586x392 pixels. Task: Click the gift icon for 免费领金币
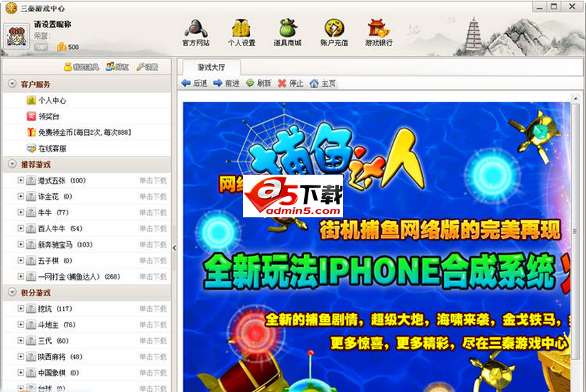pos(31,132)
